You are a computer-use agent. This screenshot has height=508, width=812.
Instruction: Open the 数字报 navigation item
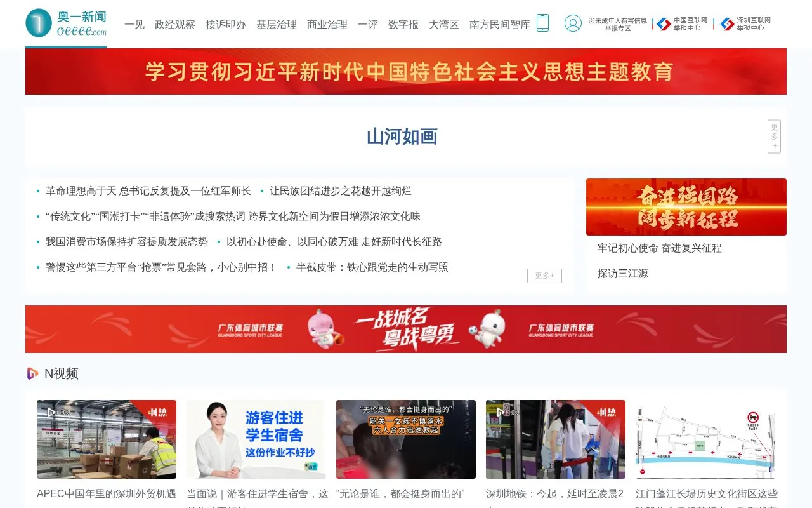[403, 24]
